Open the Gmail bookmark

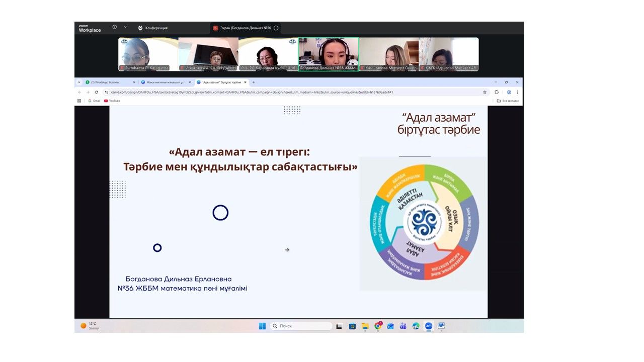[94, 101]
